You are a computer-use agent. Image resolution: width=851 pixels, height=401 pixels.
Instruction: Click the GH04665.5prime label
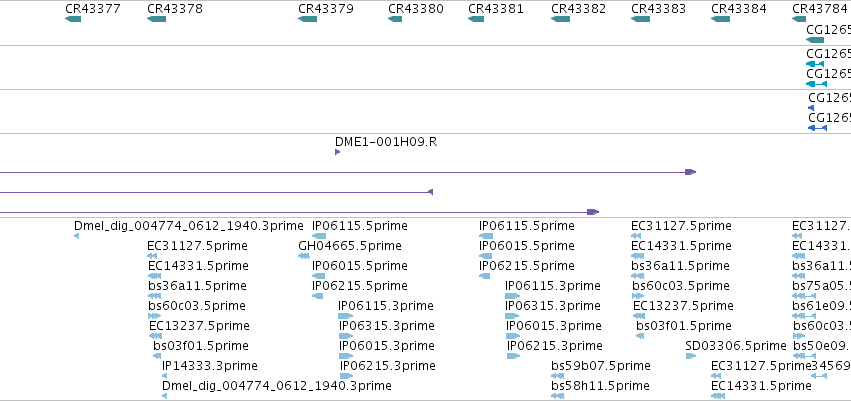tap(350, 246)
